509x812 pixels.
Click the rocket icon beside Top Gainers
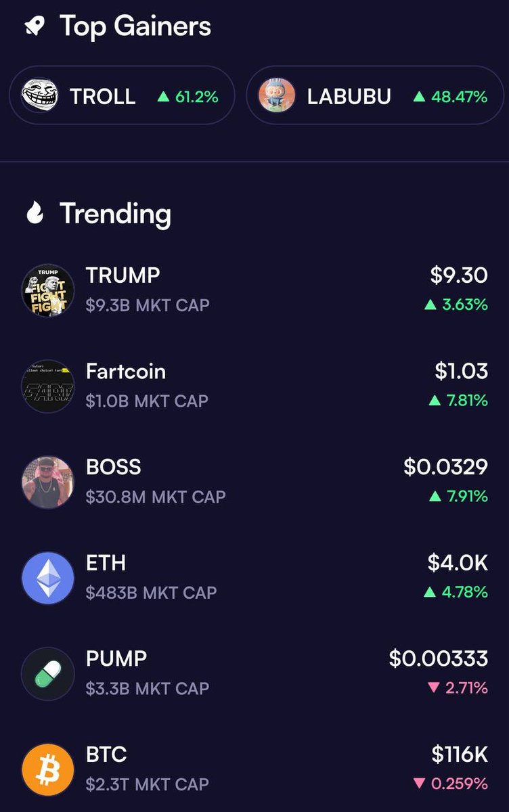pyautogui.click(x=35, y=27)
